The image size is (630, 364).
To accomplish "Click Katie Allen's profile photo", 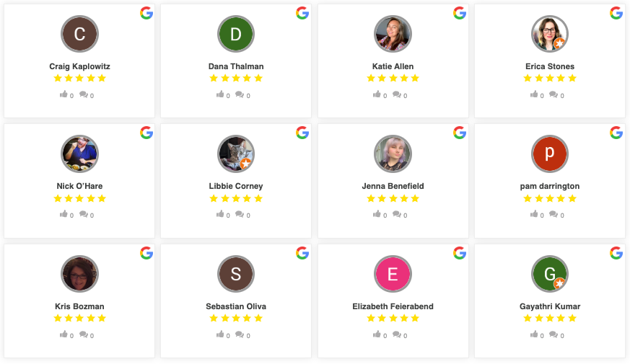I will coord(393,34).
